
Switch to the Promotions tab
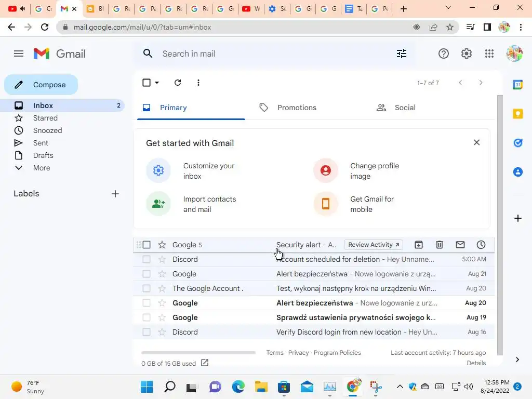297,108
